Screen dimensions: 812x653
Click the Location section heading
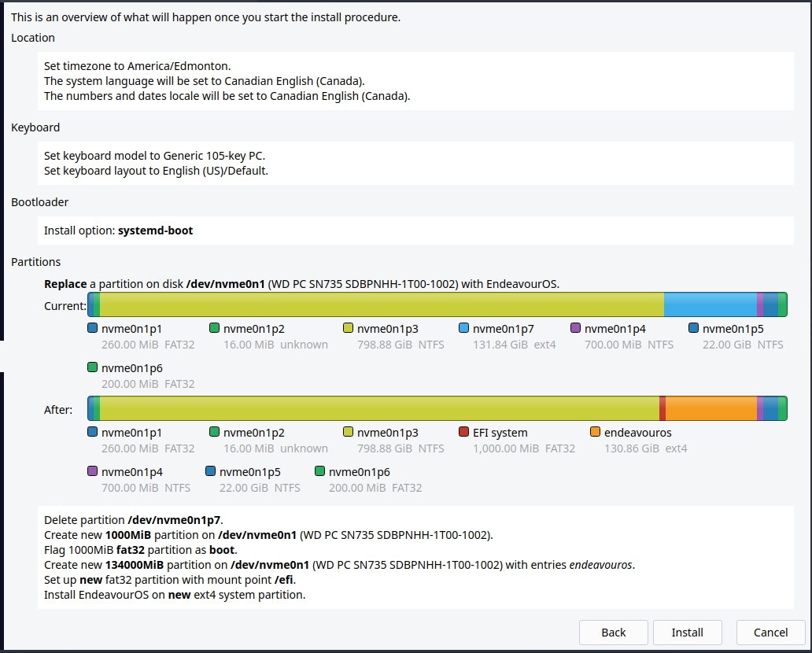coord(32,38)
